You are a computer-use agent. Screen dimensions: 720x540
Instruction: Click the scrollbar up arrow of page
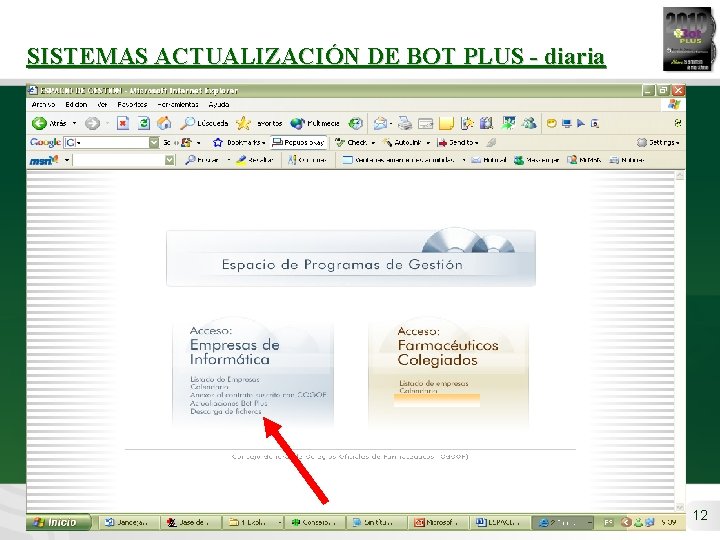click(x=680, y=176)
